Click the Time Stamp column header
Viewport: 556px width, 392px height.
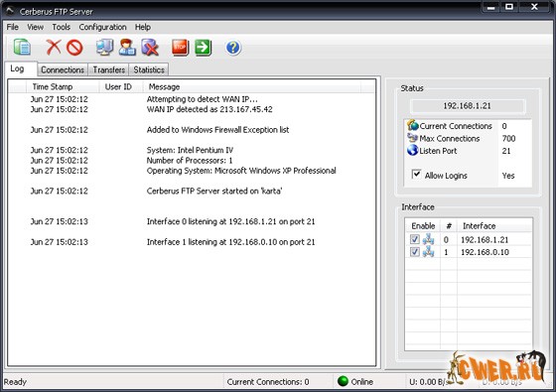63,86
